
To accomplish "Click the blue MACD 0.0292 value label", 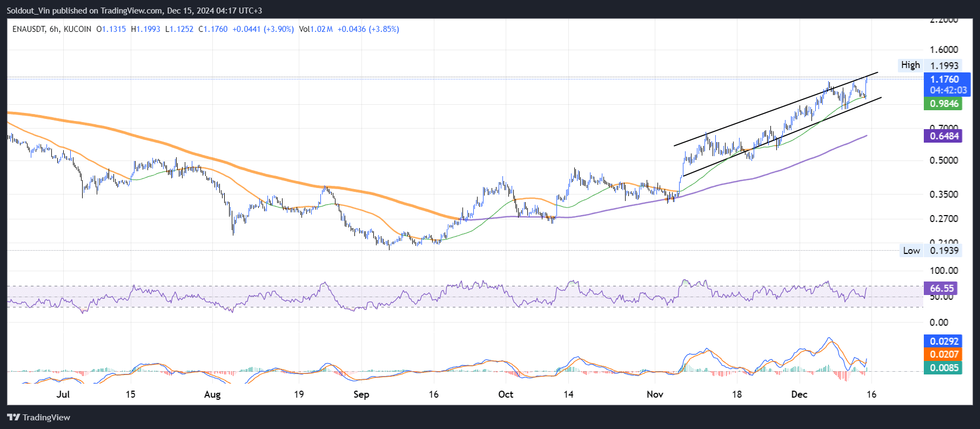I will (944, 341).
